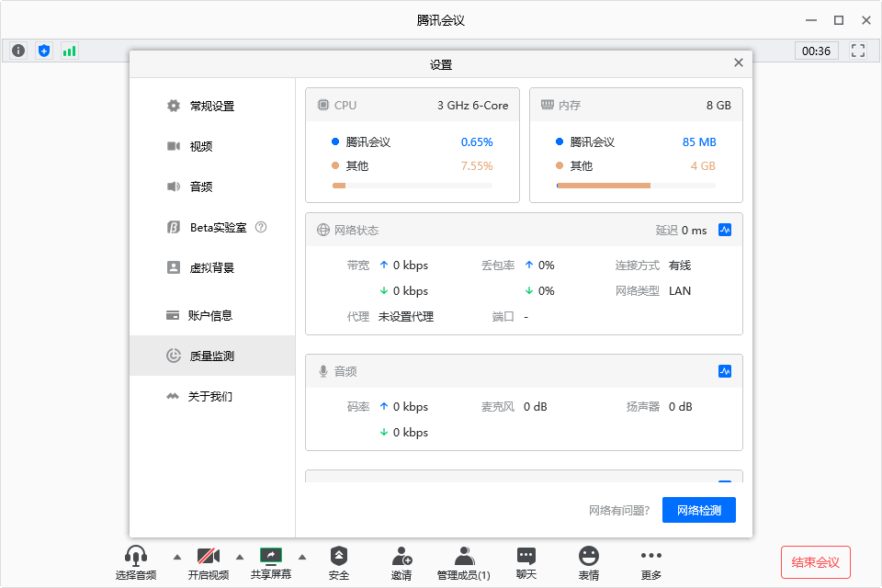The image size is (882, 588).
Task: Click network type value LAN
Action: click(680, 291)
